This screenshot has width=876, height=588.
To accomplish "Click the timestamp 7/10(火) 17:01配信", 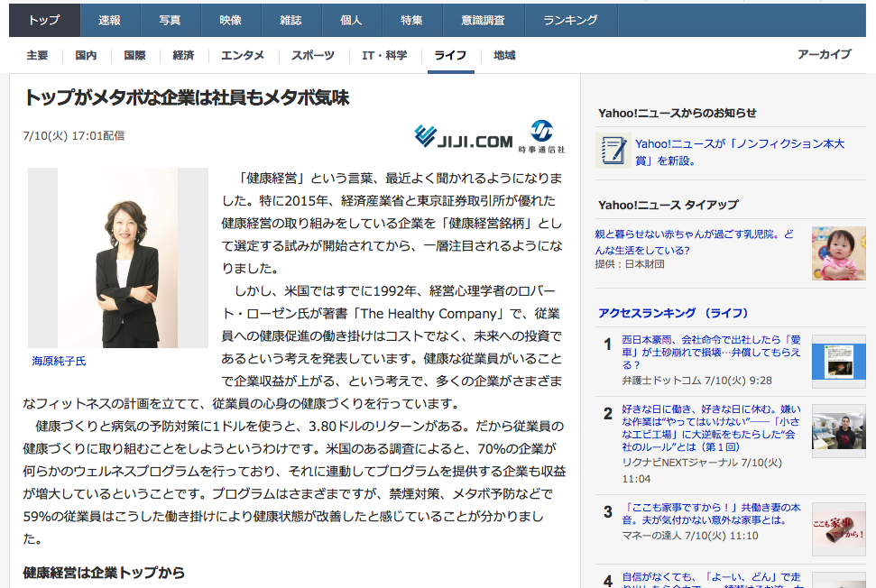I will (74, 135).
